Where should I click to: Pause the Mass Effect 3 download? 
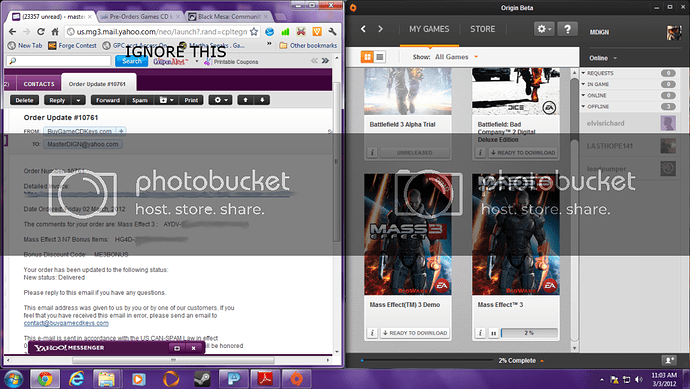[x=493, y=333]
